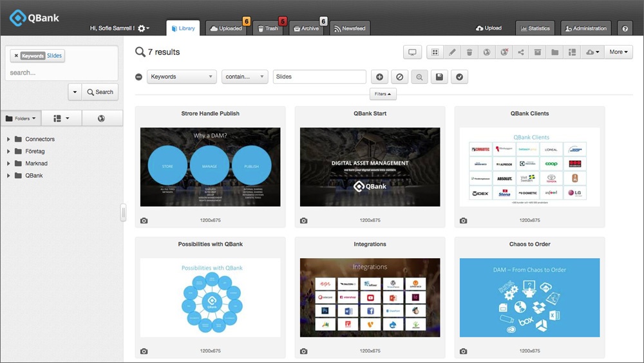644x363 pixels.
Task: Click the sidebar resize handle
Action: coord(123,212)
